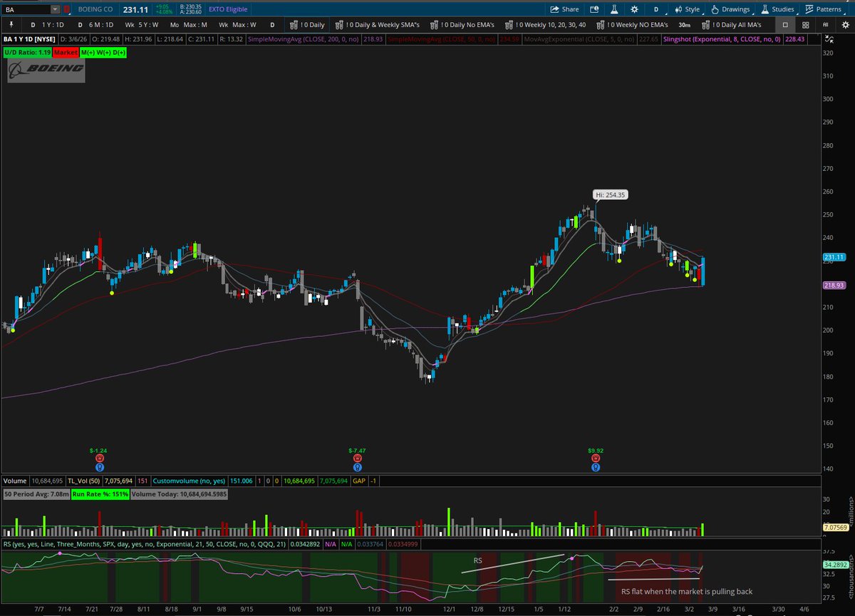Viewport: 855px width, 616px height.
Task: Click earnings icon labeled $9.92
Action: pos(595,459)
